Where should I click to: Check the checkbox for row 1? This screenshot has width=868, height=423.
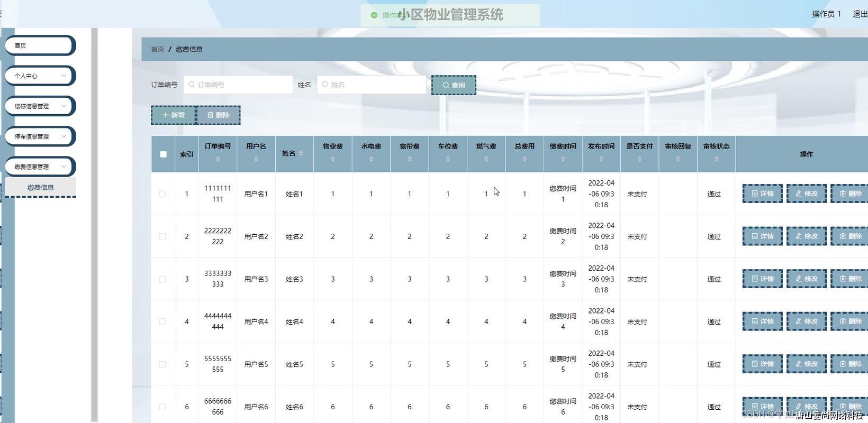(162, 194)
